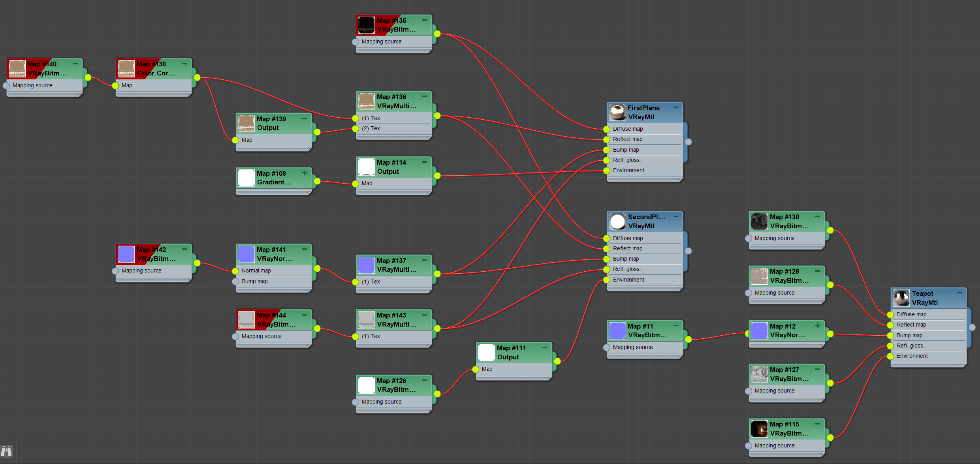Click the Map #142 blue normal swatch
The image size is (980, 464).
126,254
